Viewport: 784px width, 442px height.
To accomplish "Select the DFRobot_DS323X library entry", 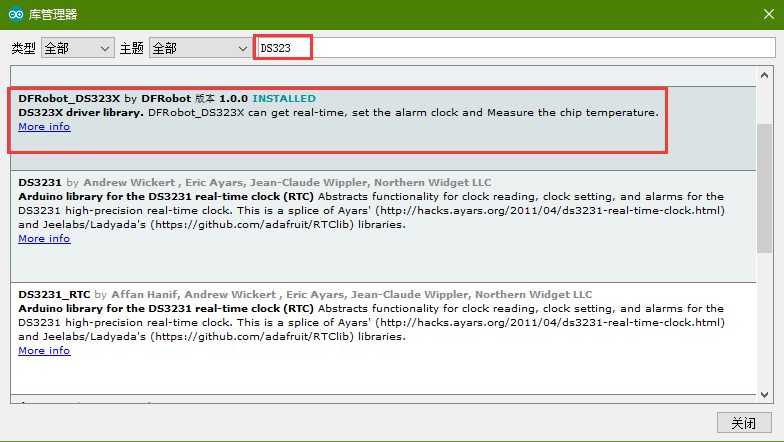I will 384,128.
